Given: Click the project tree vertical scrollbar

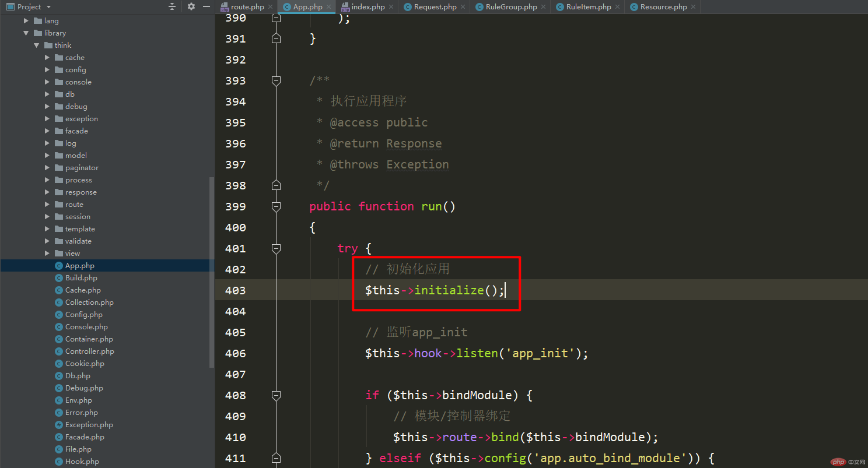Looking at the screenshot, I should [x=212, y=272].
